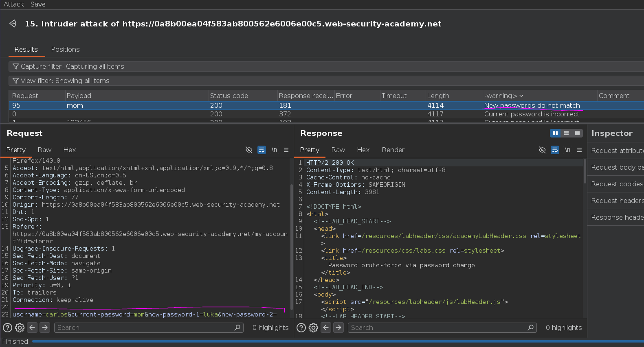
Task: Switch to the Positions tab
Action: [65, 49]
